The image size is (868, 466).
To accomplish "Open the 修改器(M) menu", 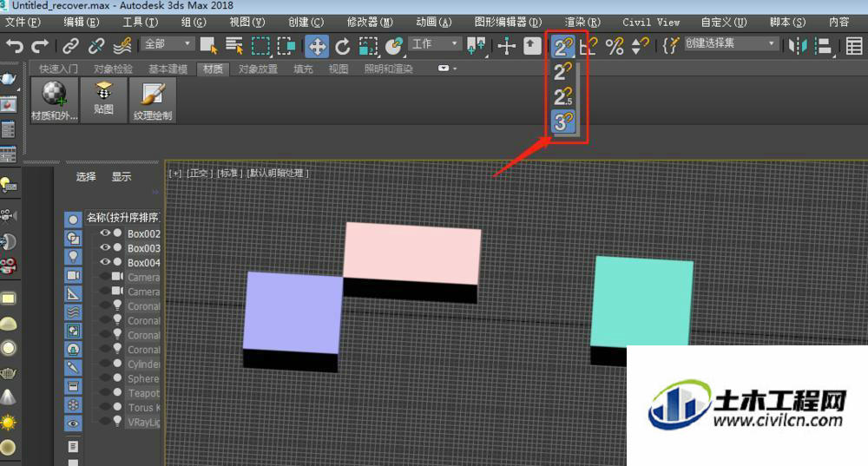I will point(370,23).
